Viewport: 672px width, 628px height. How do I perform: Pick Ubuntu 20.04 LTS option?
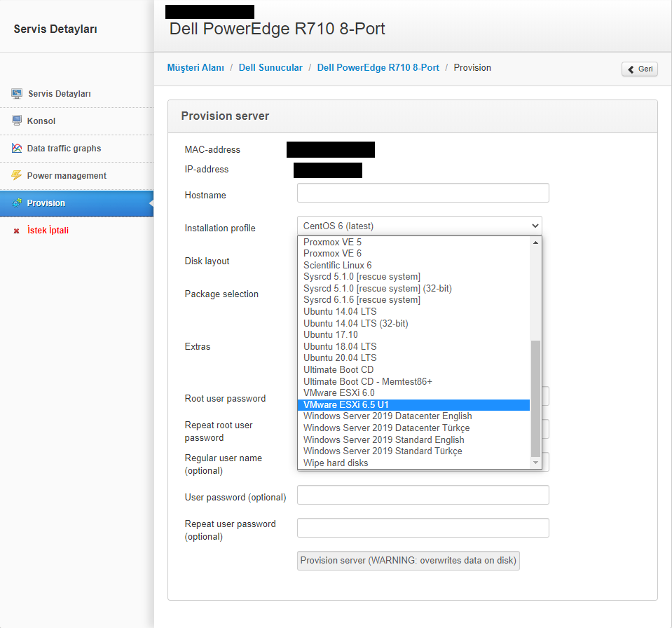413,358
